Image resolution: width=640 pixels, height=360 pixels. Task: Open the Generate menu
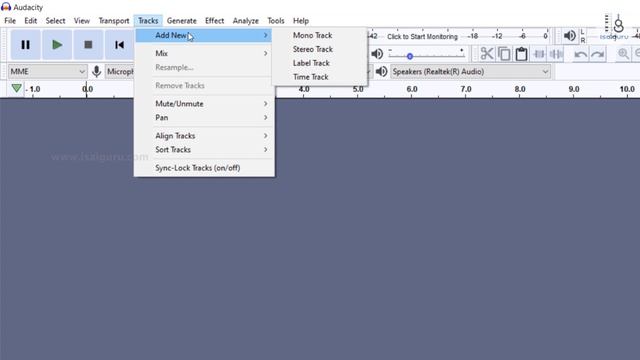pos(182,20)
